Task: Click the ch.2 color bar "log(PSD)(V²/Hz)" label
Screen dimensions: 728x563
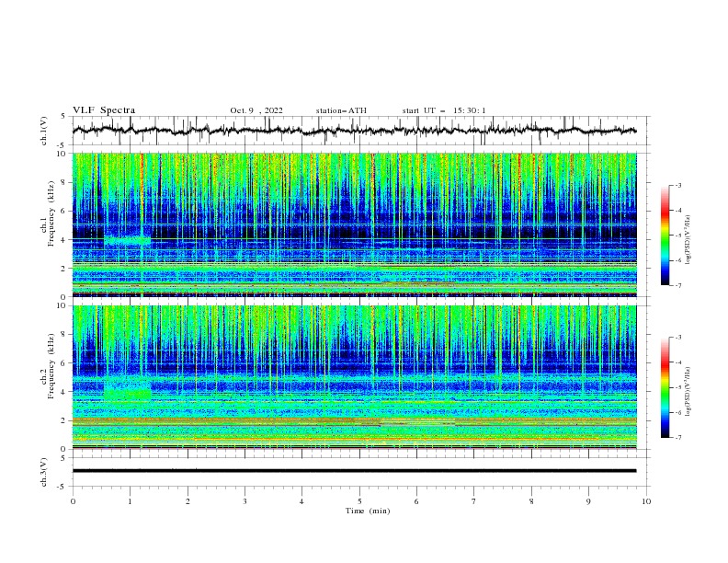Action: 688,392
